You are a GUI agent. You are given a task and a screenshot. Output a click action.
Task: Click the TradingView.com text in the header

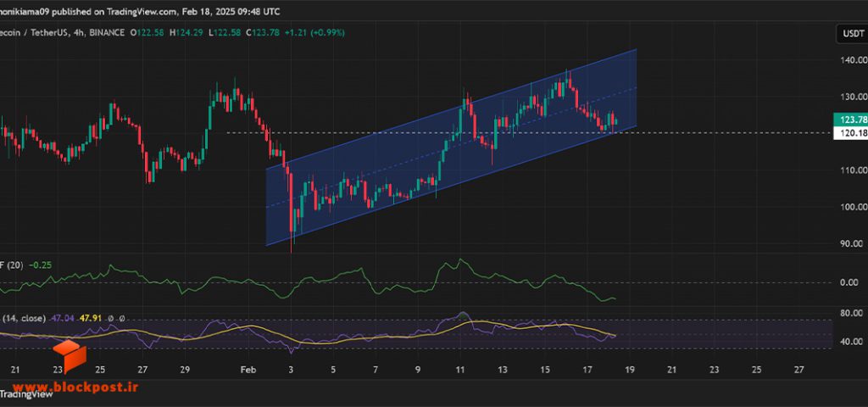tap(142, 11)
